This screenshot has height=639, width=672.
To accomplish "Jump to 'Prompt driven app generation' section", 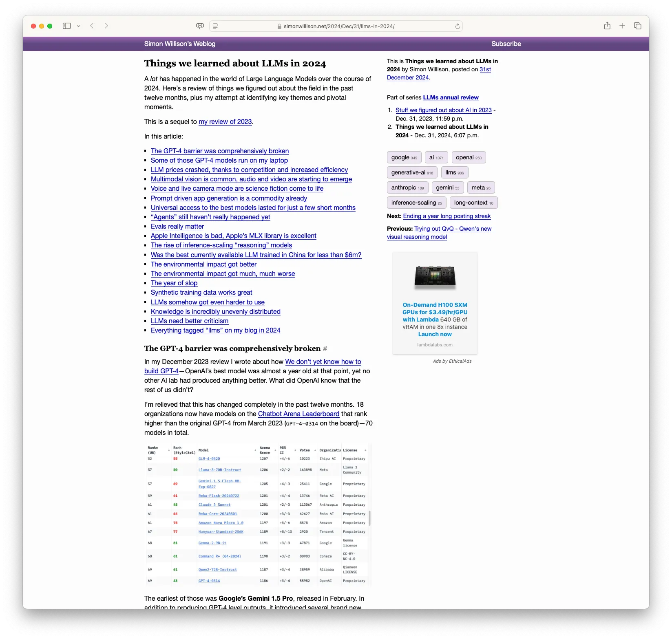I will (229, 198).
